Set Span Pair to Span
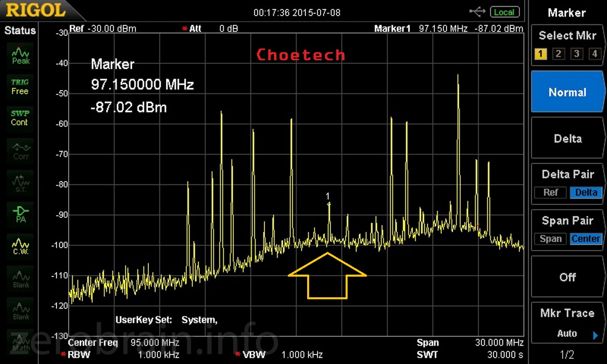This screenshot has width=607, height=364. (550, 239)
